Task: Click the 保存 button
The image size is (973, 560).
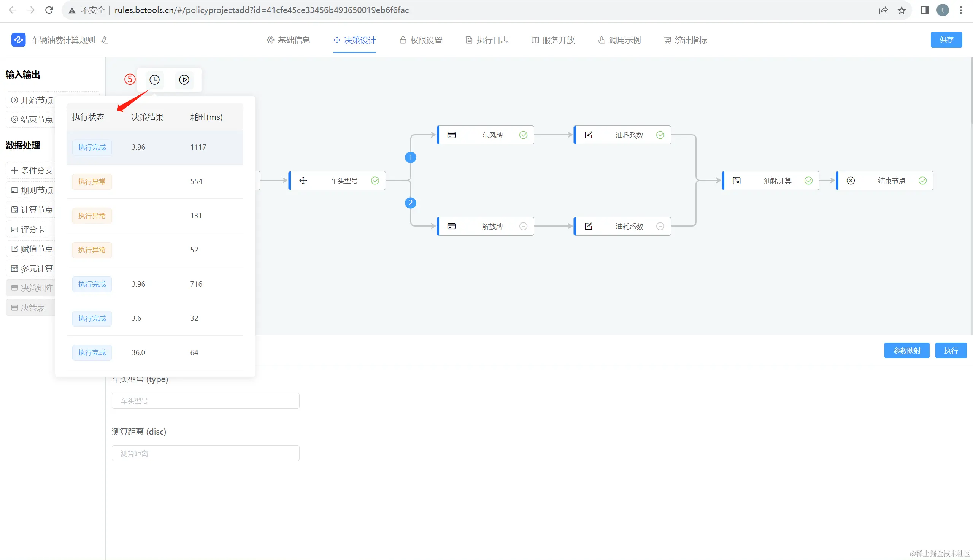Action: (x=946, y=40)
